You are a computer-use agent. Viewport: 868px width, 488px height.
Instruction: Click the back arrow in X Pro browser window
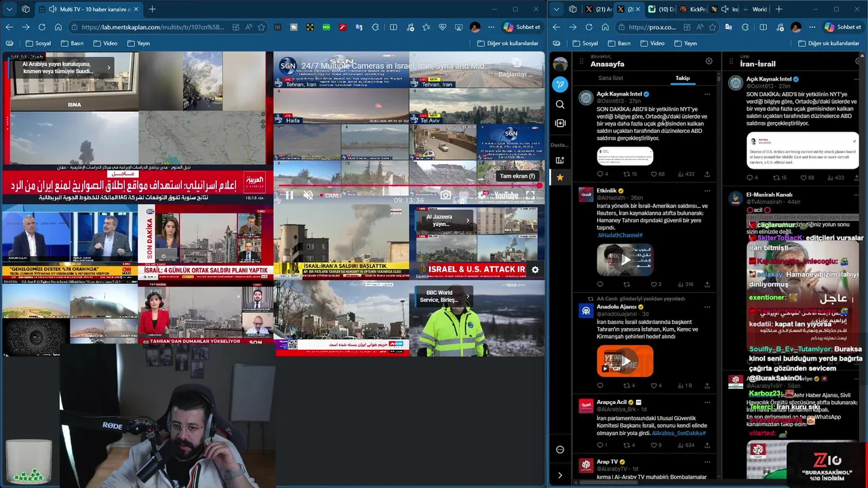coord(556,27)
